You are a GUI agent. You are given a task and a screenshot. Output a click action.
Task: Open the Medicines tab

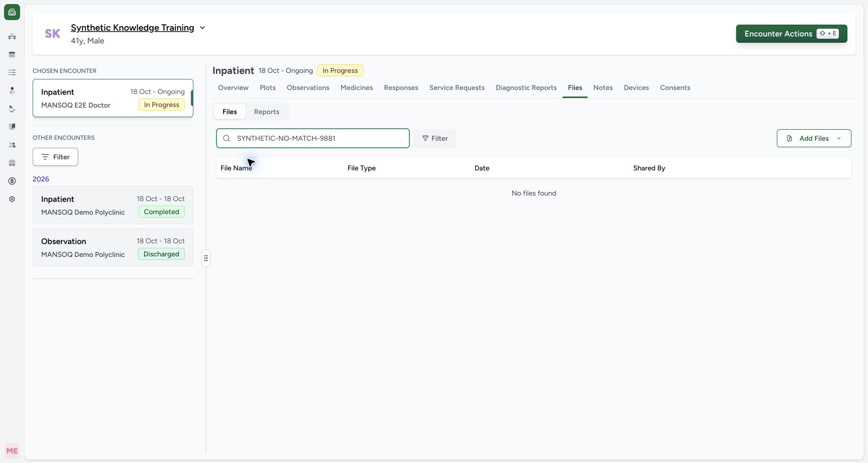tap(357, 87)
